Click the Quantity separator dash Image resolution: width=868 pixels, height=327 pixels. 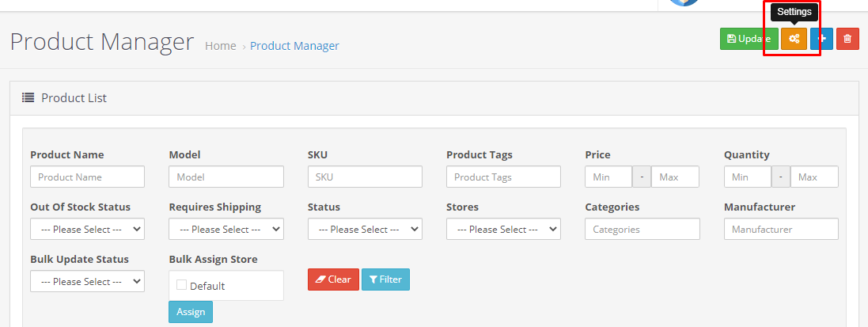[780, 177]
